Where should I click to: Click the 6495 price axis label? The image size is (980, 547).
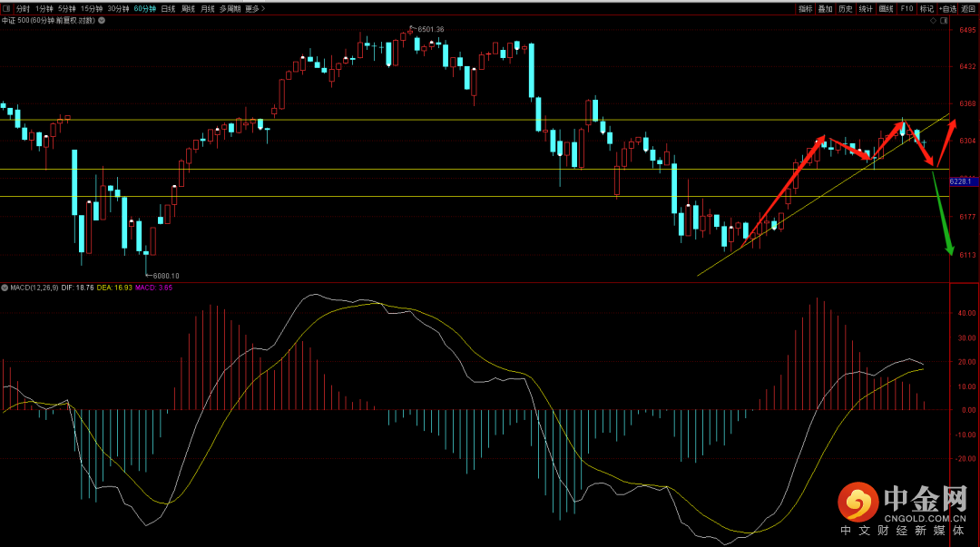(967, 30)
